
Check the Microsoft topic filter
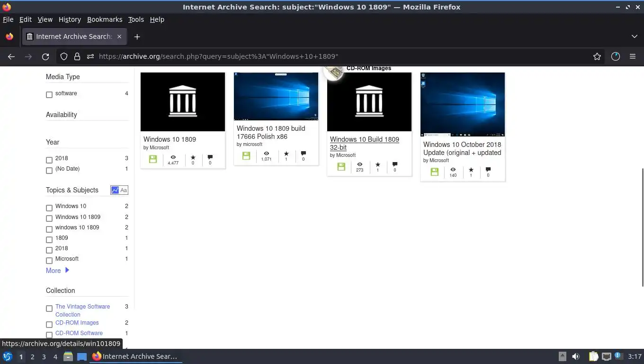click(49, 260)
